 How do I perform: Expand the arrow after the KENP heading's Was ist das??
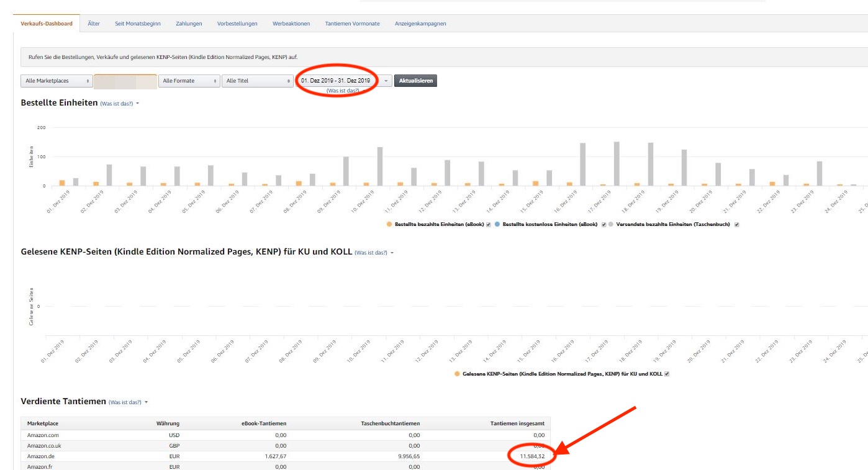pos(392,253)
